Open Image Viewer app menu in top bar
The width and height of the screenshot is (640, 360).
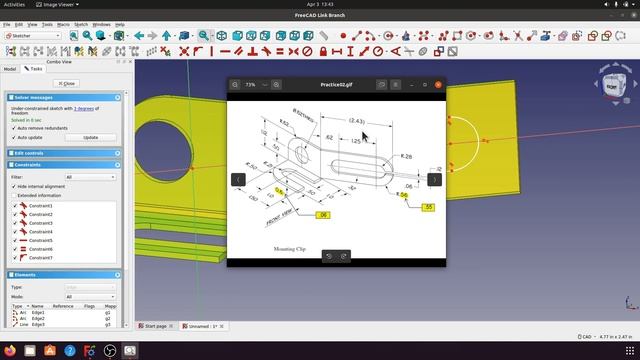click(x=58, y=4)
